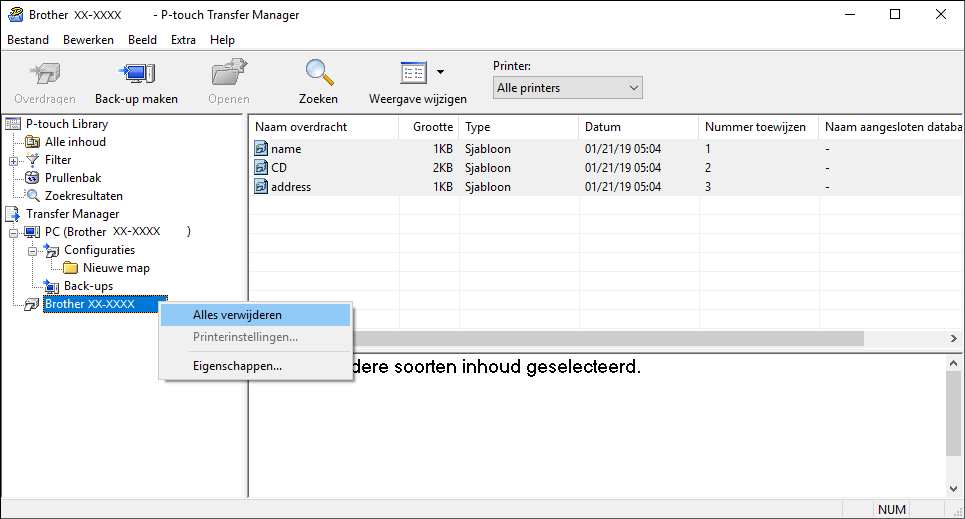965x519 pixels.
Task: Select the Zoekresultaten tree label
Action: point(84,196)
